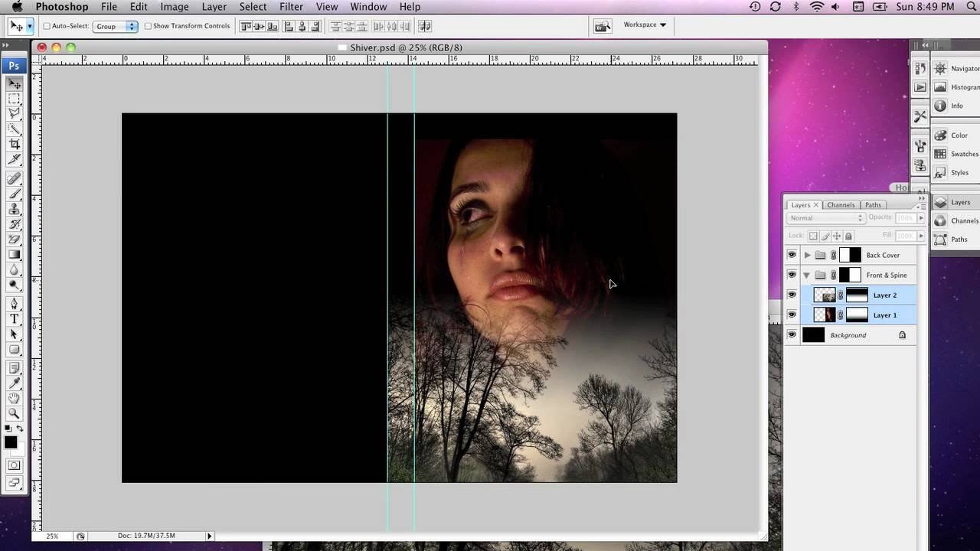980x551 pixels.
Task: Switch to the Paths tab
Action: click(873, 205)
